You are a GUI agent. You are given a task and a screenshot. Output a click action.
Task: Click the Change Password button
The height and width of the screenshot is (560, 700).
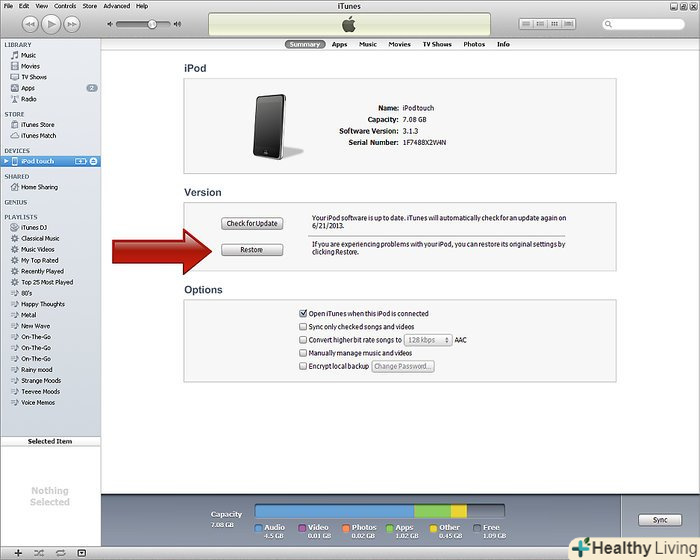[x=403, y=366]
